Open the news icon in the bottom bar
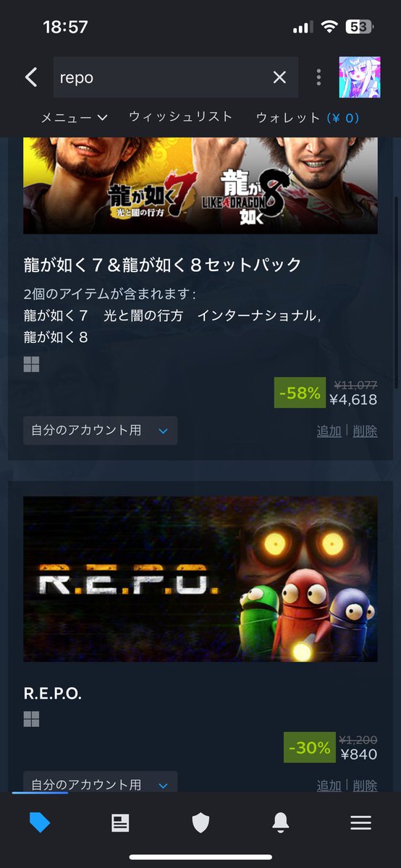This screenshot has height=868, width=401. tap(120, 822)
